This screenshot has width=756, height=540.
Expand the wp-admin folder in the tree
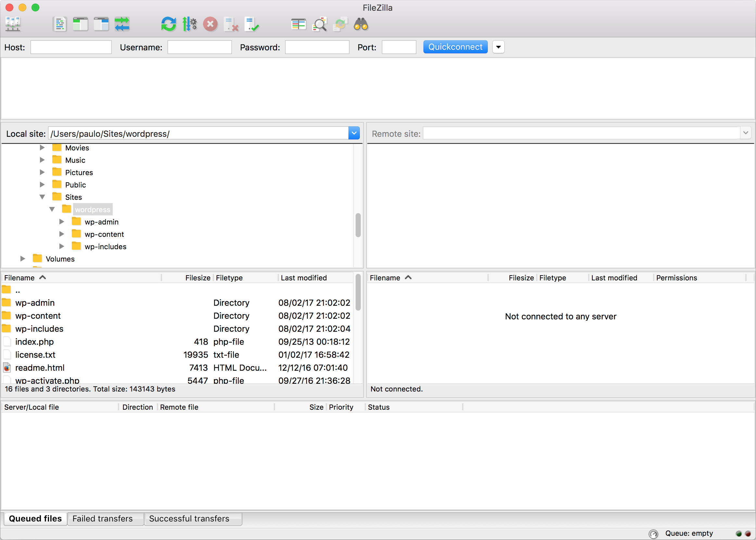pyautogui.click(x=62, y=222)
